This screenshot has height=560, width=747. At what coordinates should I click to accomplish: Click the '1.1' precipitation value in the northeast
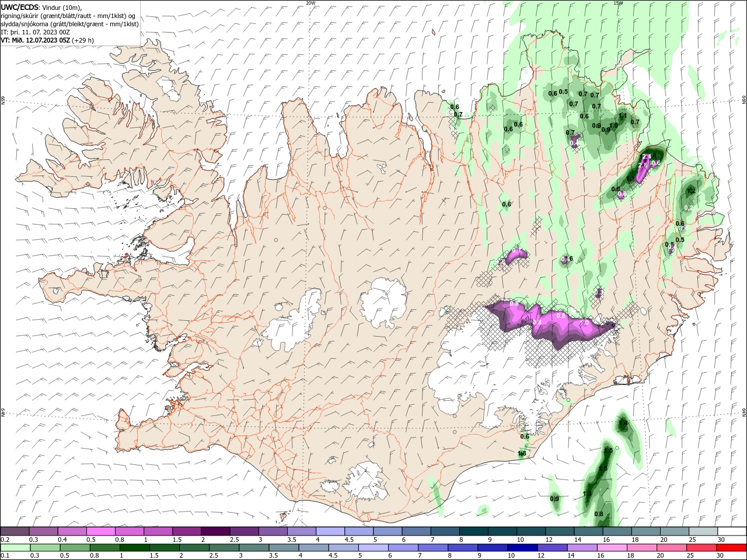coord(622,116)
